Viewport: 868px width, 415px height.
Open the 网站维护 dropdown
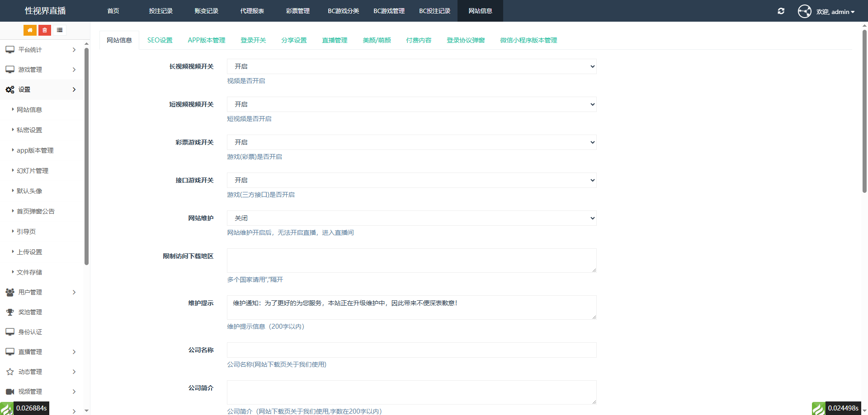click(x=411, y=218)
